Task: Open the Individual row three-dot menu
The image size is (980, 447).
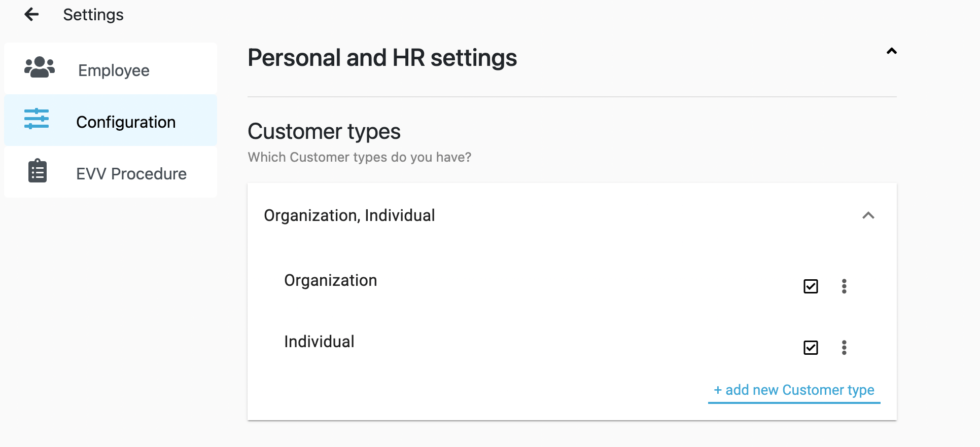Action: coord(844,348)
